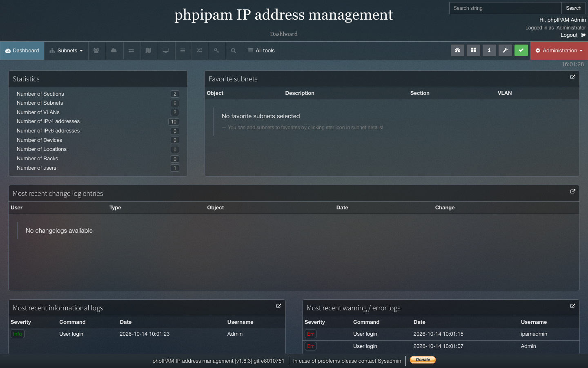
Task: Click the logout arrow icon
Action: tap(583, 35)
